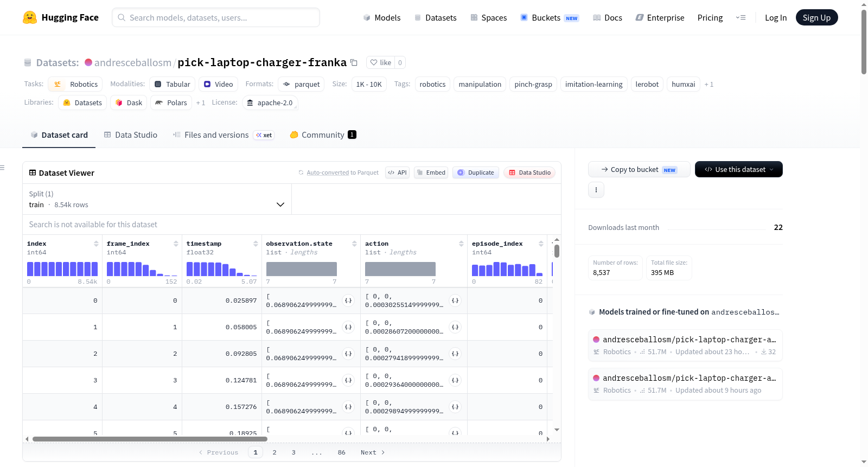Viewport: 868px width, 467px height.
Task: Go to Datasets in top navigation
Action: click(436, 17)
